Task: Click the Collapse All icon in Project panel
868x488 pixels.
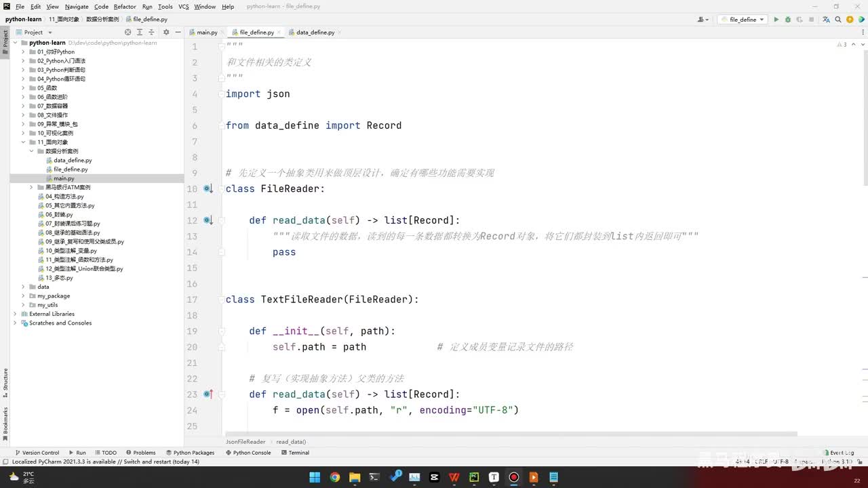Action: click(153, 32)
